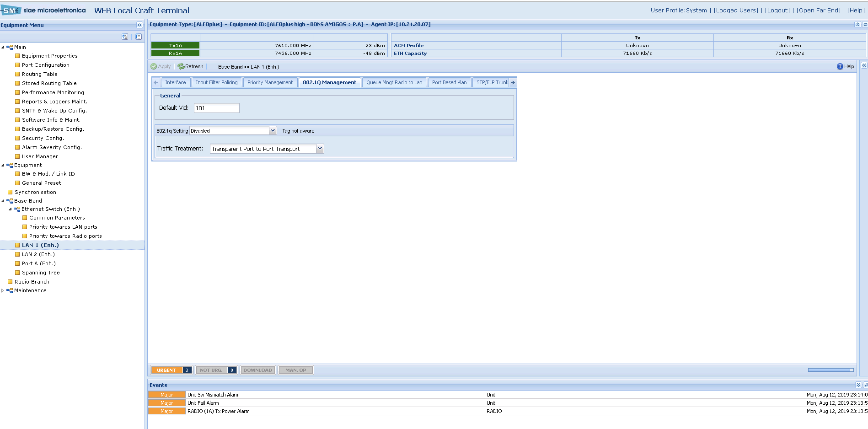868x429 pixels.
Task: Open Common Parameters item
Action: (57, 218)
